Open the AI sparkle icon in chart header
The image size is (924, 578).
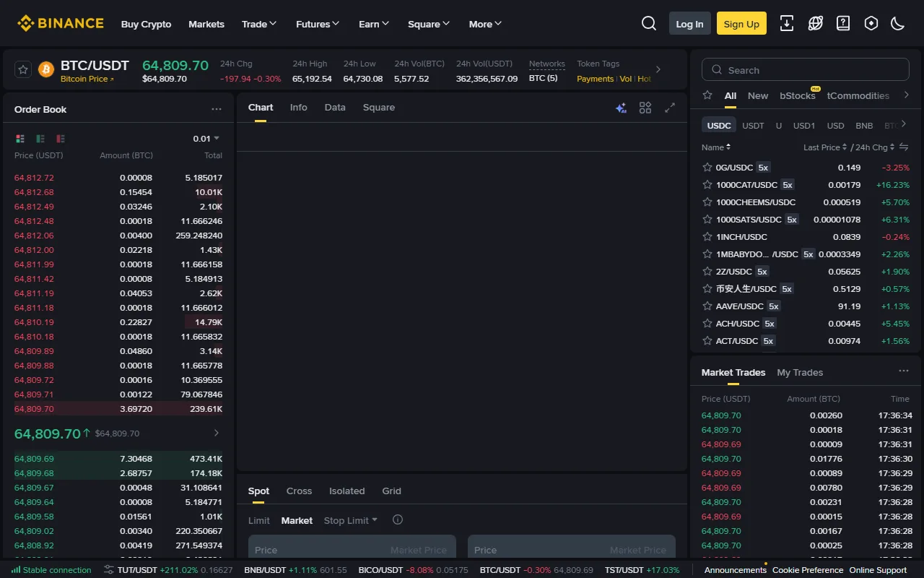tap(621, 108)
